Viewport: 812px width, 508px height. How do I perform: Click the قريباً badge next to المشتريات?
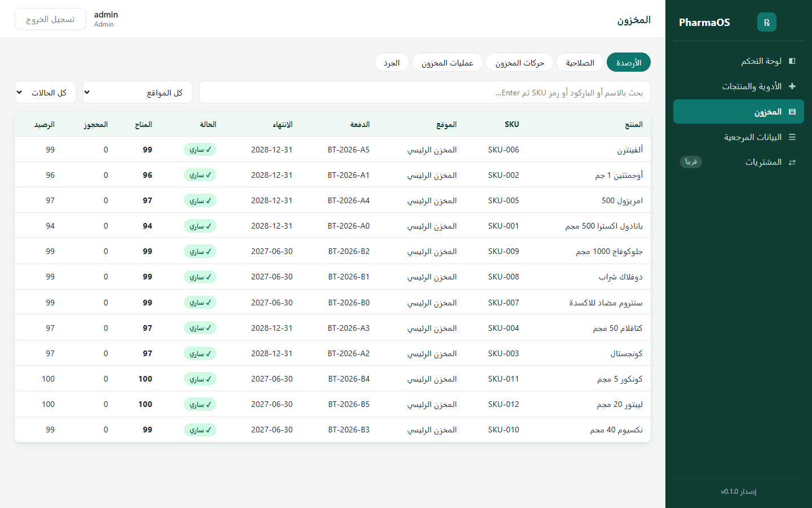tap(691, 162)
